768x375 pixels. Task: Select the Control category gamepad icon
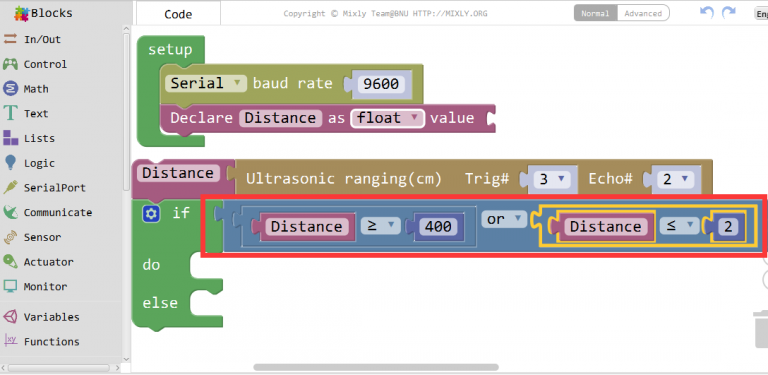click(10, 64)
